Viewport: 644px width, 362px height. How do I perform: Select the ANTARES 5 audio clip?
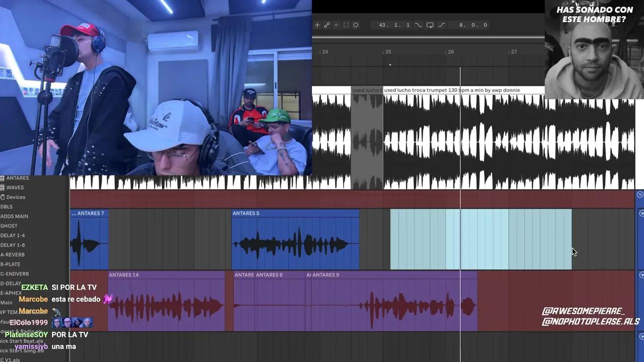pos(295,240)
